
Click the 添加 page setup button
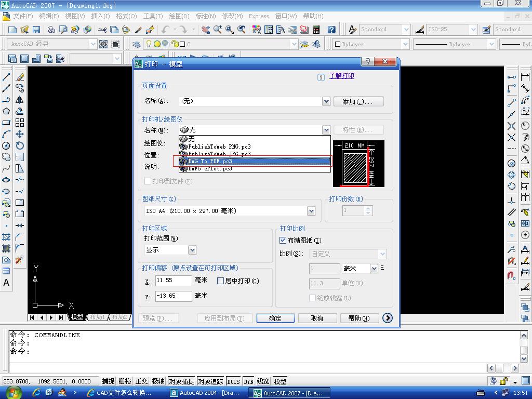[x=358, y=101]
